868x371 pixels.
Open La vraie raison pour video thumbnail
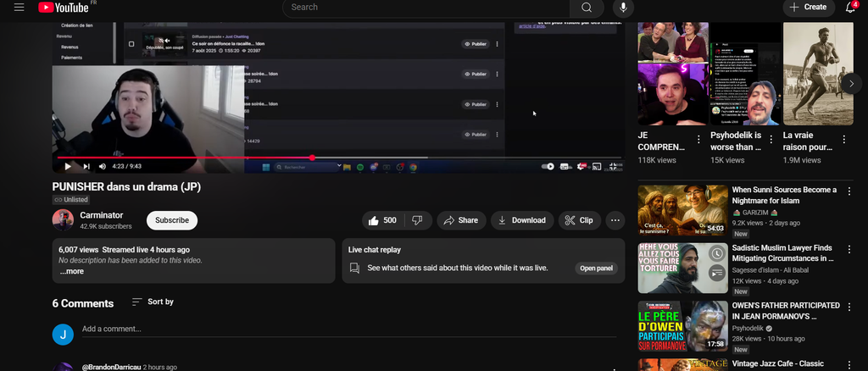click(x=818, y=74)
